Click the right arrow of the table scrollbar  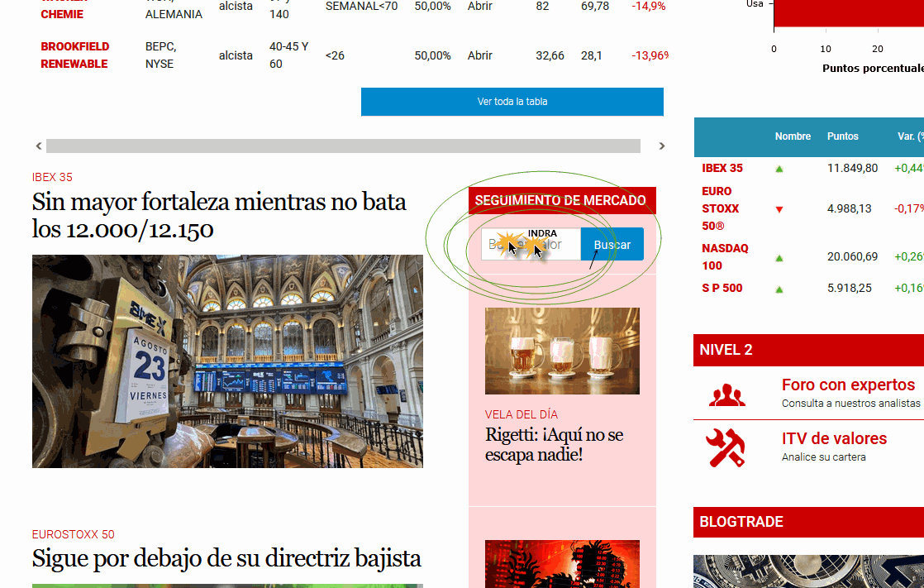point(662,146)
